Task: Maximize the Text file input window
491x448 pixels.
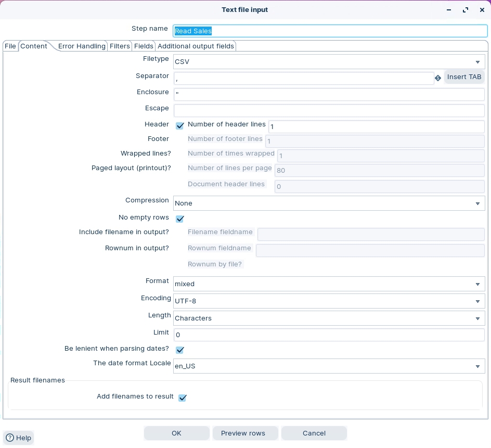Action: point(466,10)
